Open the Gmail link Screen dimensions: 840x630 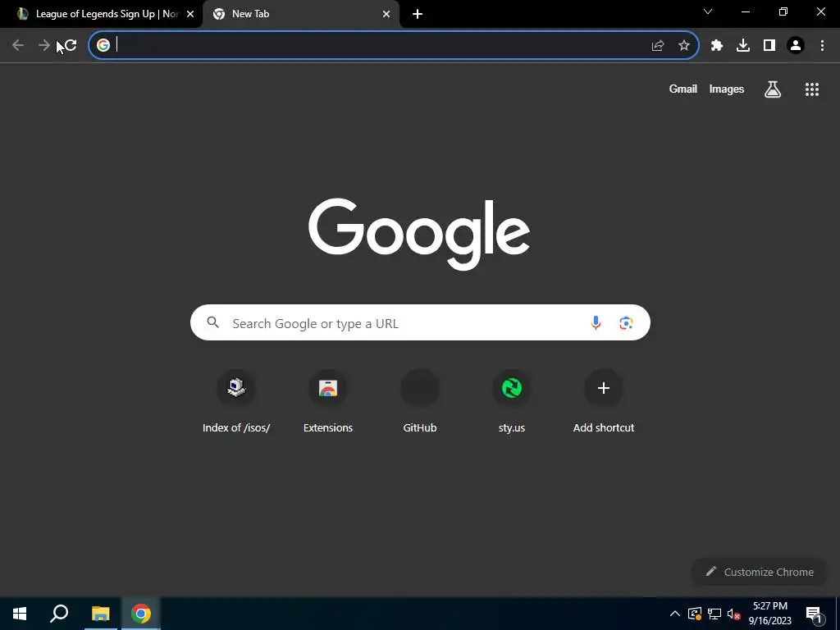click(x=683, y=89)
